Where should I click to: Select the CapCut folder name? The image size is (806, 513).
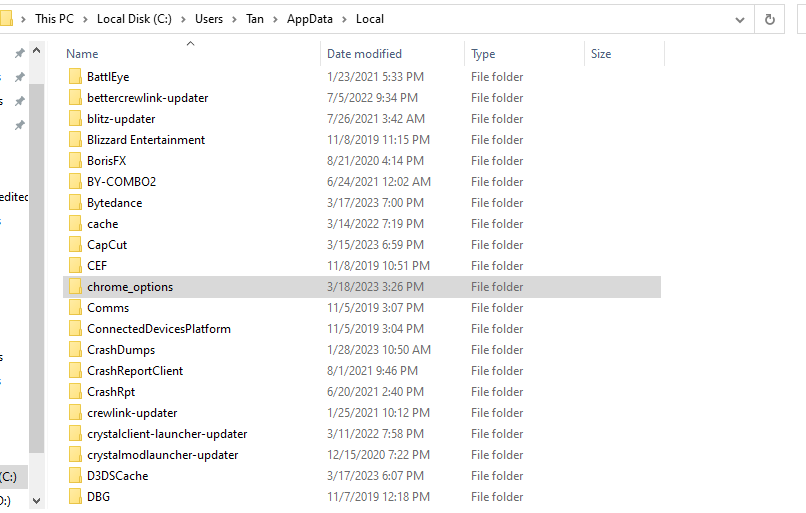pos(107,245)
